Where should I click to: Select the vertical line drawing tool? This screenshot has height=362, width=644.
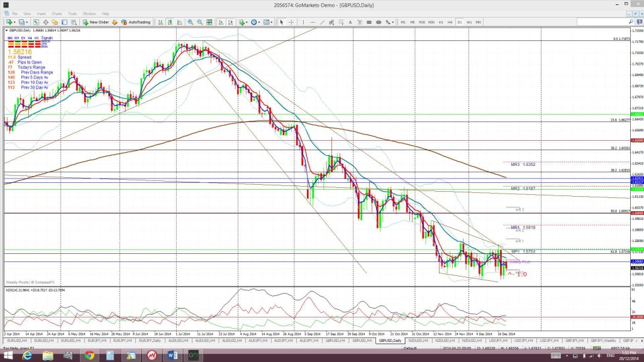(303, 22)
